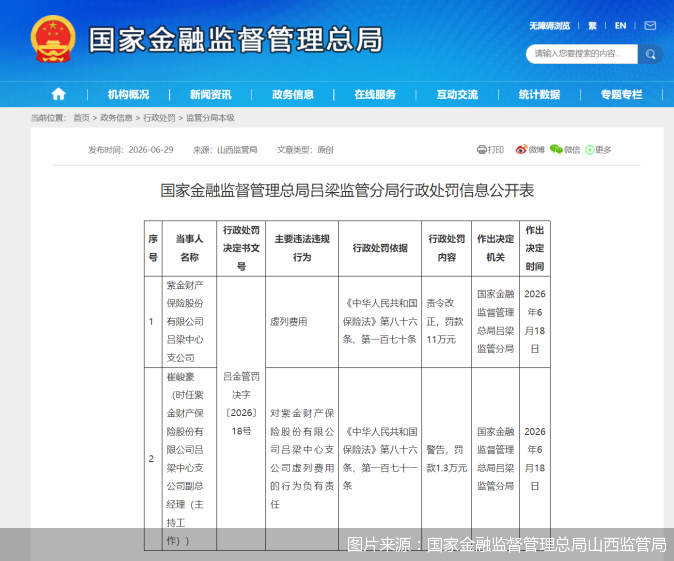
Task: Click the row 2 violation description cell
Action: pos(302,459)
